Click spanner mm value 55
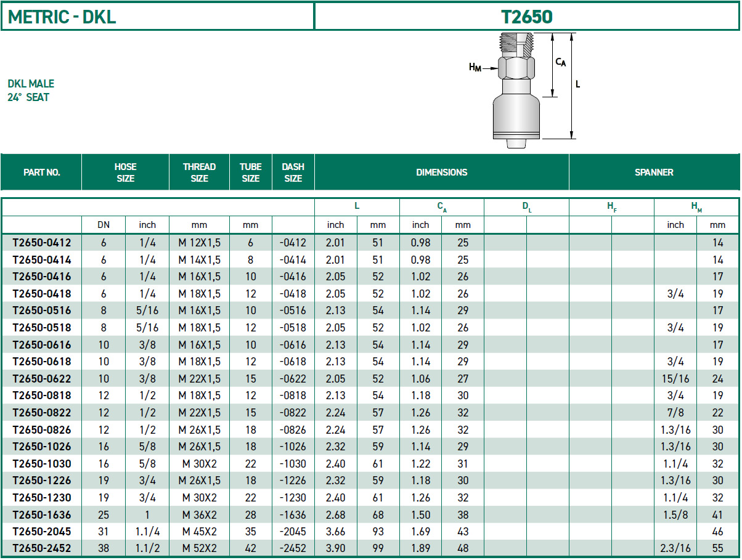The image size is (742, 560). tap(718, 548)
